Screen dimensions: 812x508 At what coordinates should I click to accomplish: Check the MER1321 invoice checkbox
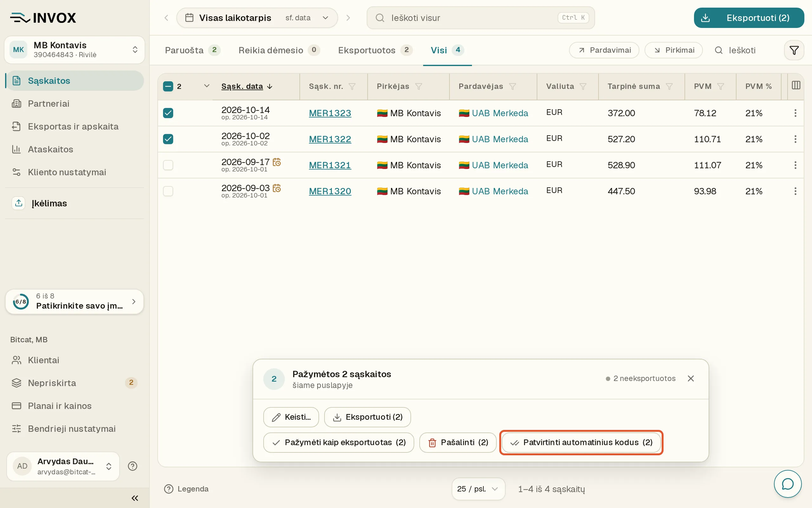click(x=168, y=165)
